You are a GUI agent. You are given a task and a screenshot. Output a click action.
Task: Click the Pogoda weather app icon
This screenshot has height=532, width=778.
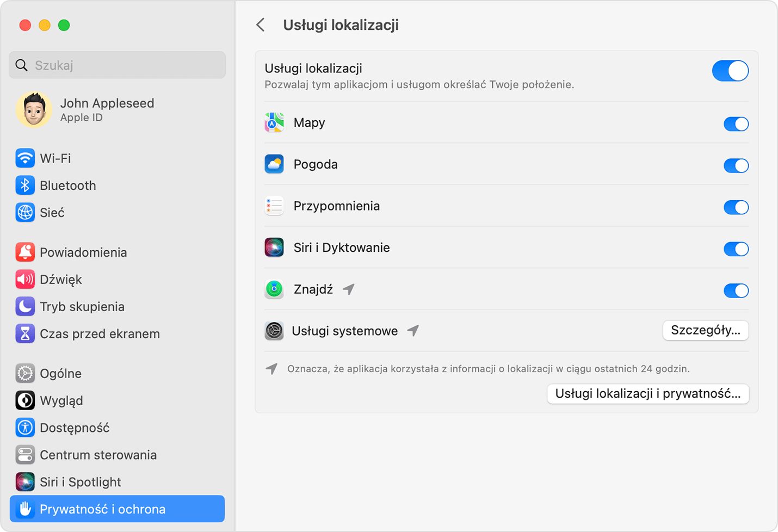point(274,164)
